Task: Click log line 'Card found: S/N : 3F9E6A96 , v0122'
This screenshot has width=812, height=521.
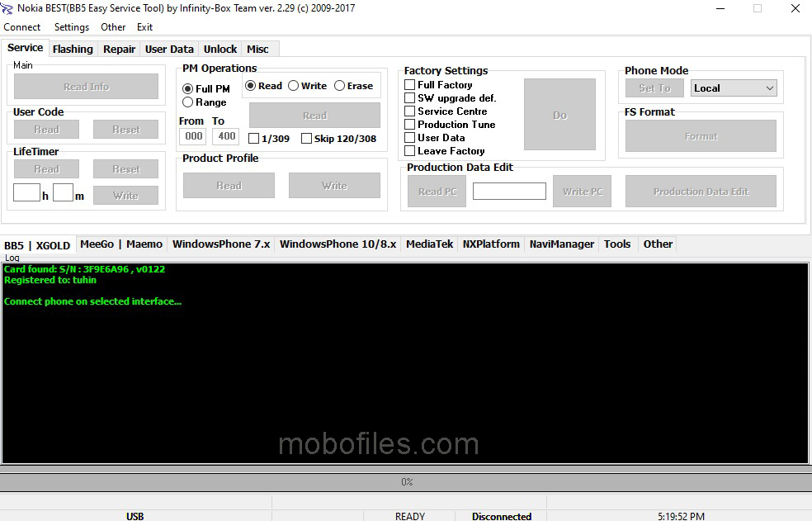Action: coord(84,269)
